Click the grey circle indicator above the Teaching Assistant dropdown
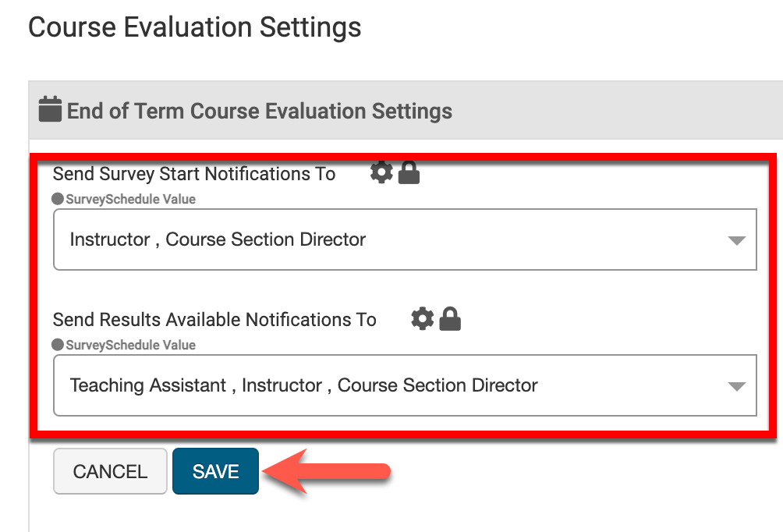The width and height of the screenshot is (783, 532). (x=58, y=345)
